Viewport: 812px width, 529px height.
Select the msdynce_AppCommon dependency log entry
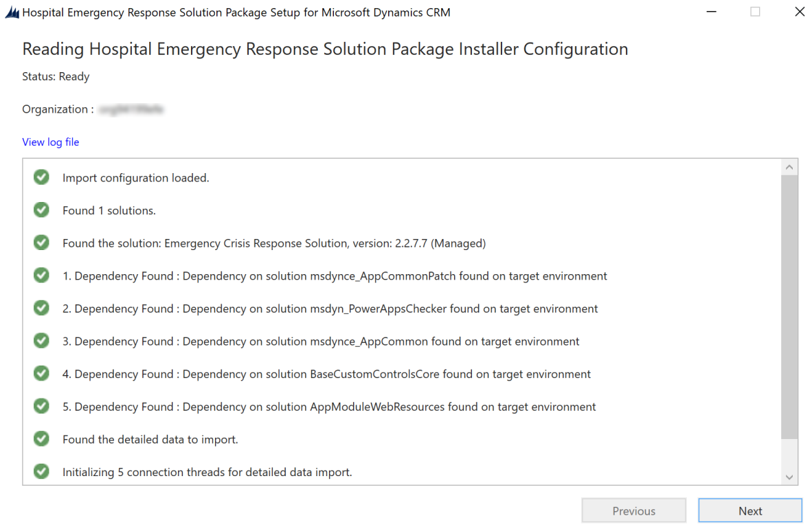click(x=321, y=341)
